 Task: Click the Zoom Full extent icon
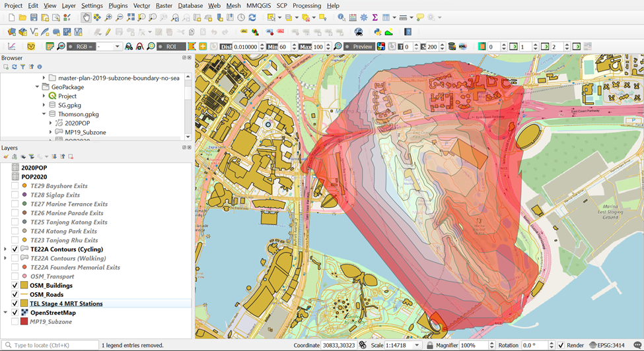tap(131, 18)
